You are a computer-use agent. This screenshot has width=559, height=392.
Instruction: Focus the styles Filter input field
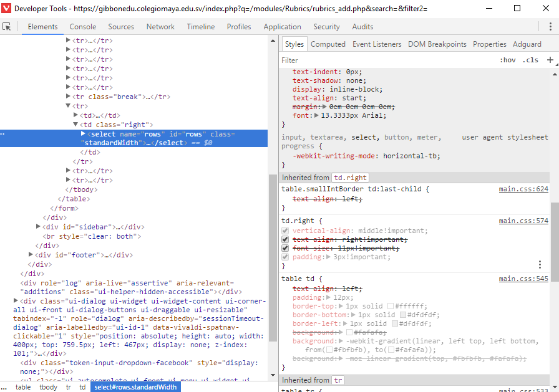click(388, 60)
